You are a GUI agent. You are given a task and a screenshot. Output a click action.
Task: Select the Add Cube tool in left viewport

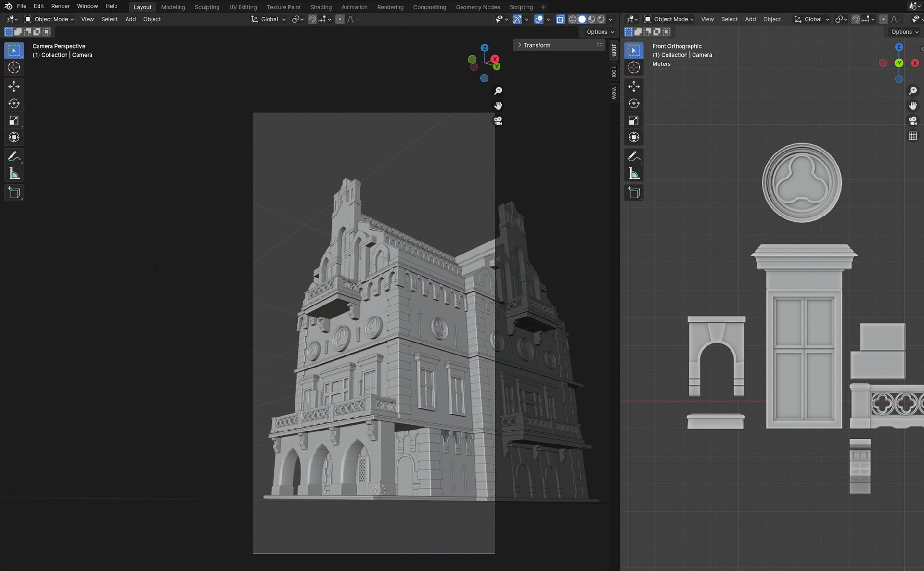14,192
